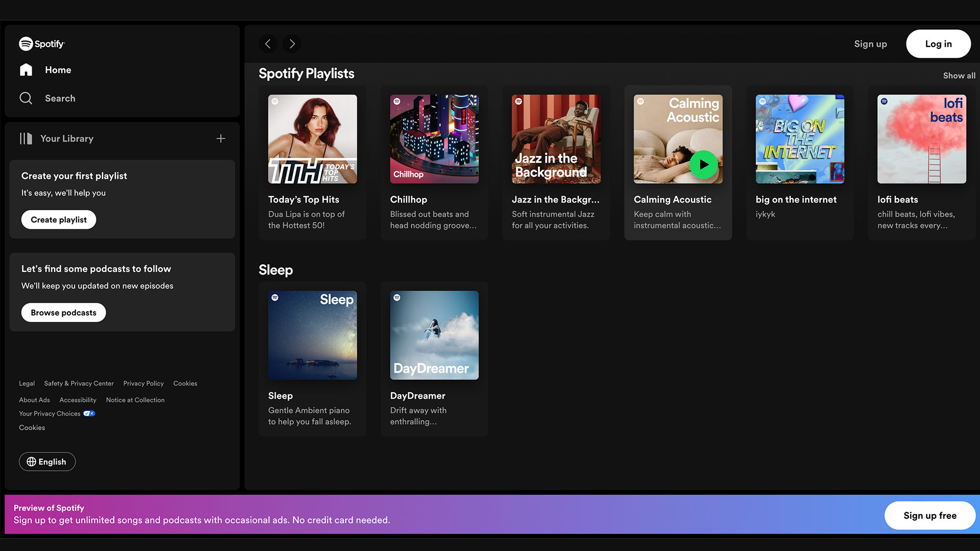Image resolution: width=980 pixels, height=551 pixels.
Task: Click the Log in button
Action: [938, 44]
